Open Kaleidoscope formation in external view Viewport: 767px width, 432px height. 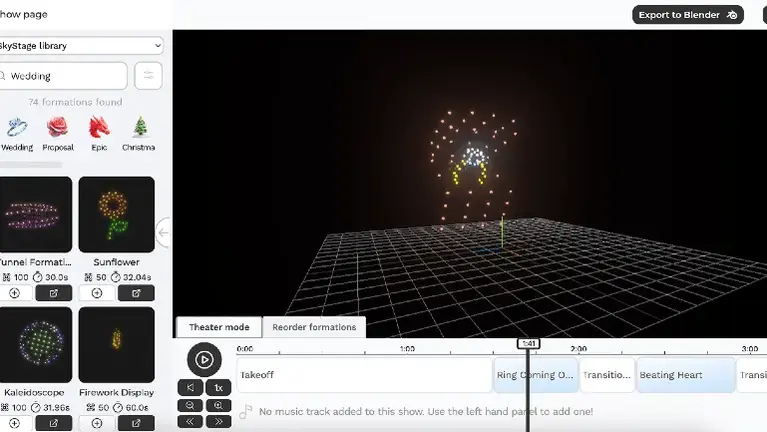coord(53,423)
